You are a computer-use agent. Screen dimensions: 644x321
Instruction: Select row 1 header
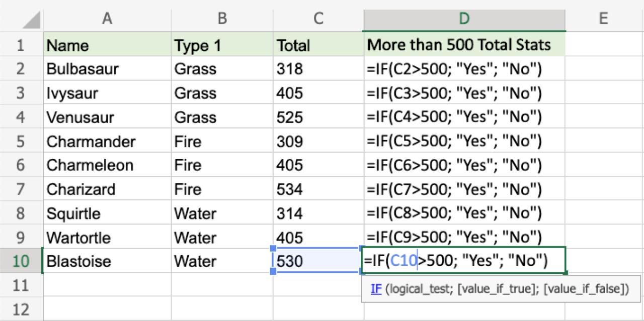(21, 45)
